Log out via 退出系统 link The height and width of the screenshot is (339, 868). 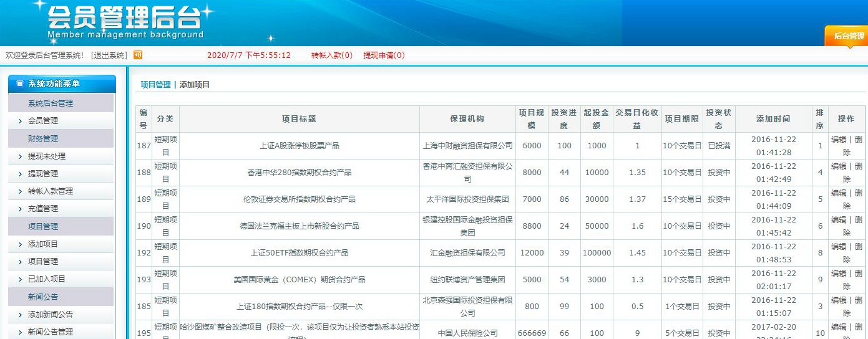pyautogui.click(x=109, y=55)
